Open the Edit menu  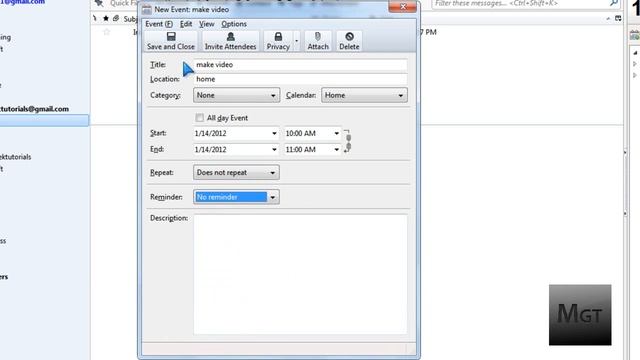point(186,24)
